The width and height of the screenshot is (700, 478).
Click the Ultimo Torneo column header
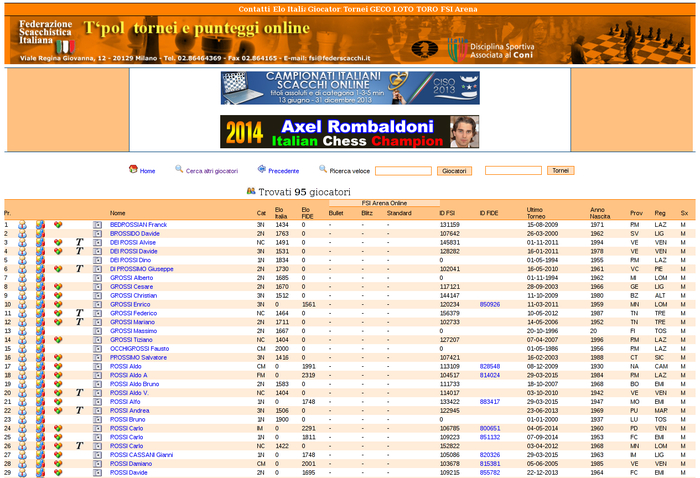point(536,213)
